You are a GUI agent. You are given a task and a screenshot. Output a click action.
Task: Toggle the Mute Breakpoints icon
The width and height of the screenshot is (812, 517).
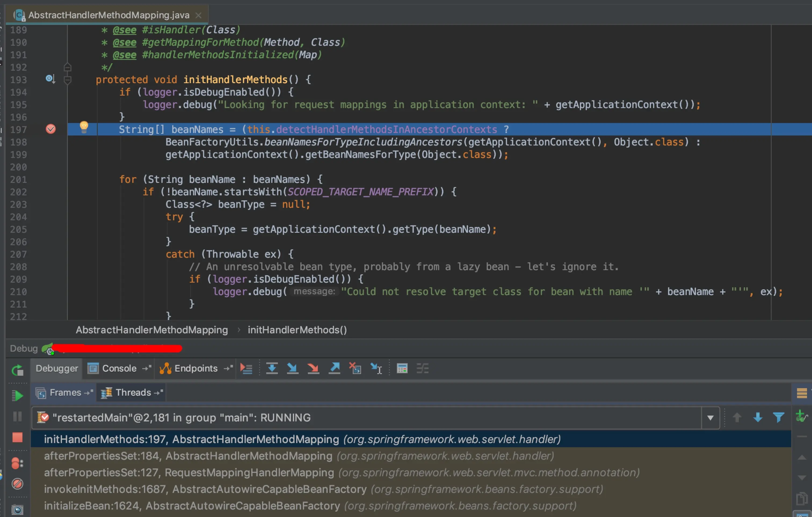coord(17,484)
